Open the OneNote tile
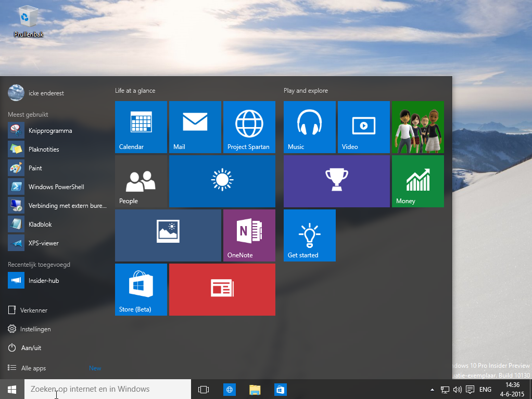The width and height of the screenshot is (532, 399). pyautogui.click(x=249, y=235)
